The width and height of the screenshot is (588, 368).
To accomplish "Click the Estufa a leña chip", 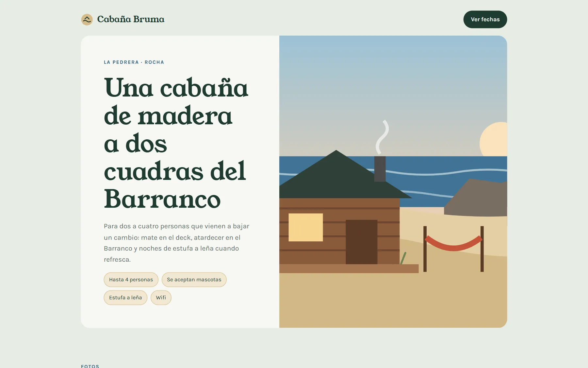I will tap(125, 298).
